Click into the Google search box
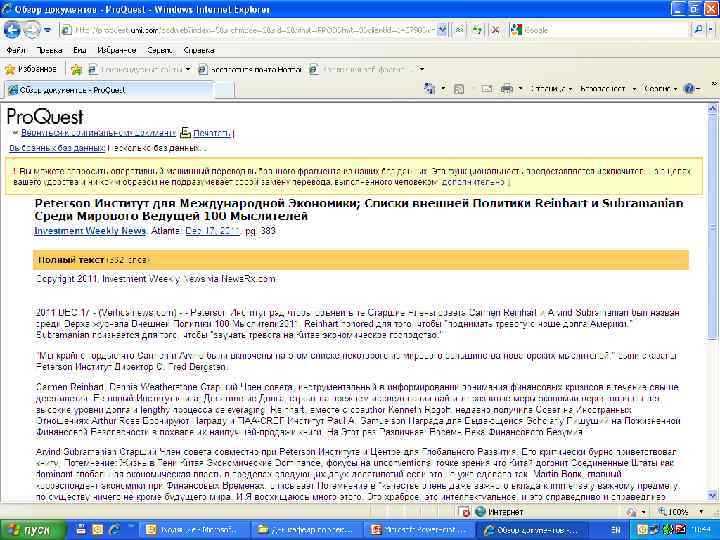Image resolution: width=720 pixels, height=540 pixels. (606, 30)
